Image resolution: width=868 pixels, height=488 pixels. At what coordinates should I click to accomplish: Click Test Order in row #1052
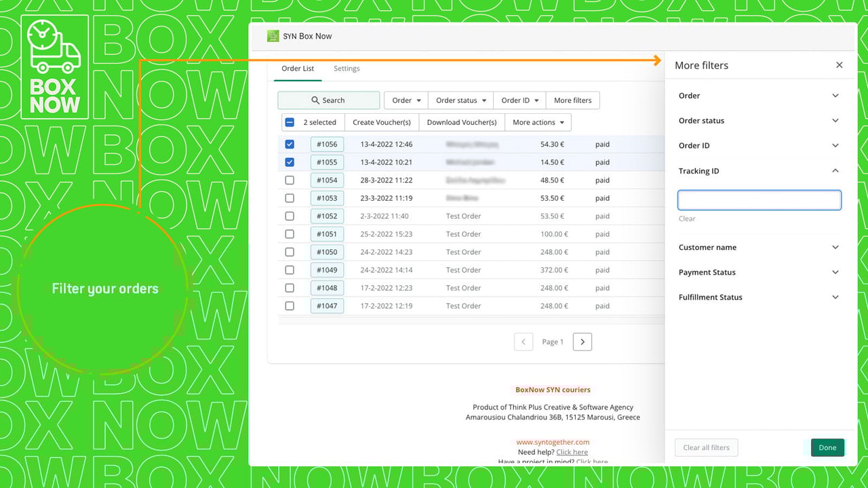tap(463, 216)
